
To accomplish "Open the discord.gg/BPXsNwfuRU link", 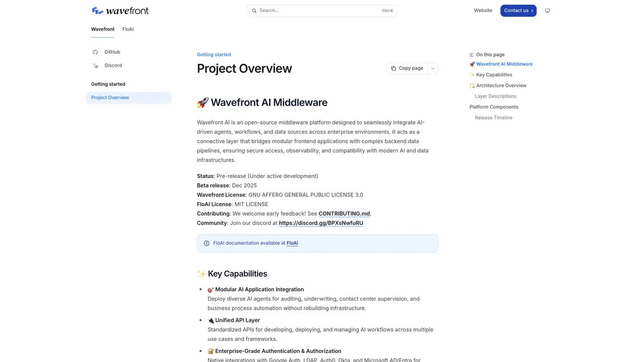I will pos(321,223).
